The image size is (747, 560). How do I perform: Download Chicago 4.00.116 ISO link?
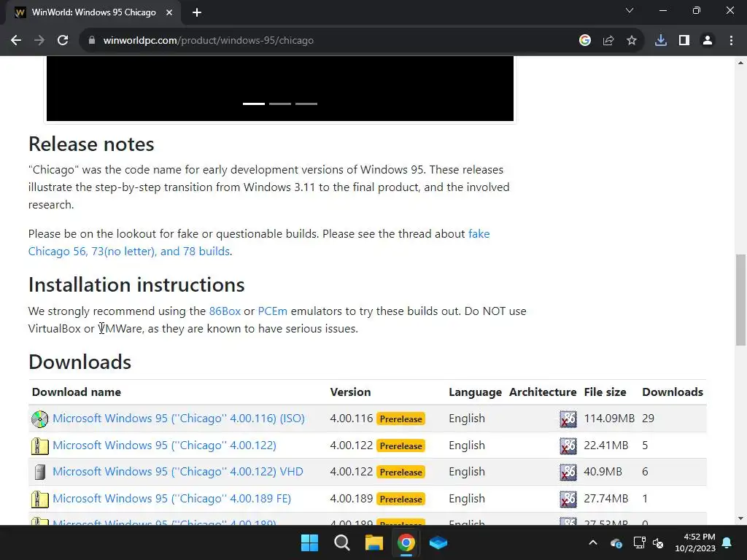click(179, 418)
